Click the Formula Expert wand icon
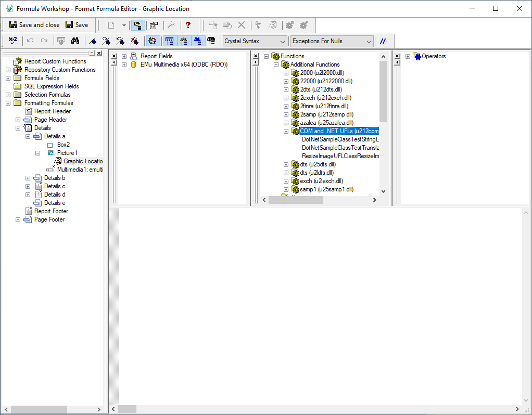532x415 pixels. pyautogui.click(x=171, y=25)
